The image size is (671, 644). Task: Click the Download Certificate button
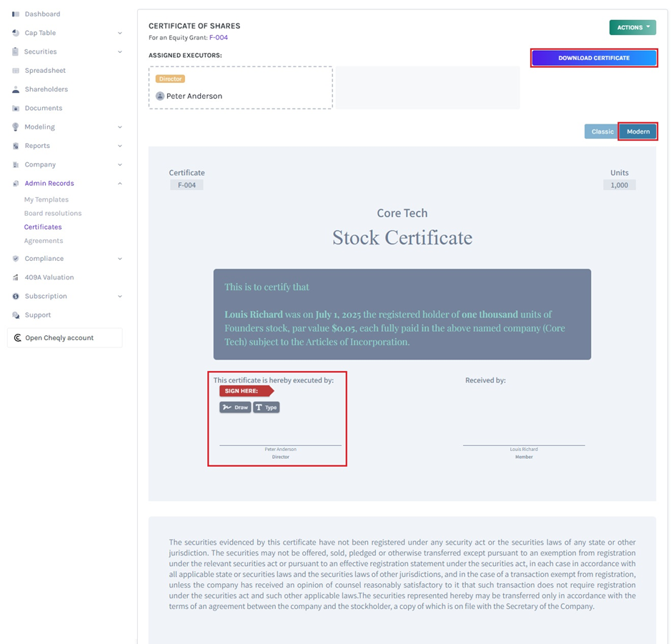594,57
